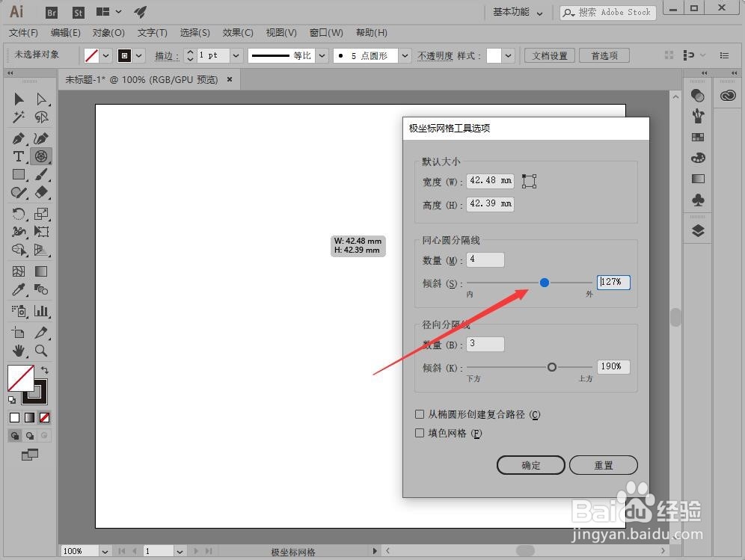Click the 确定 button
Image resolution: width=745 pixels, height=560 pixels.
[x=530, y=464]
